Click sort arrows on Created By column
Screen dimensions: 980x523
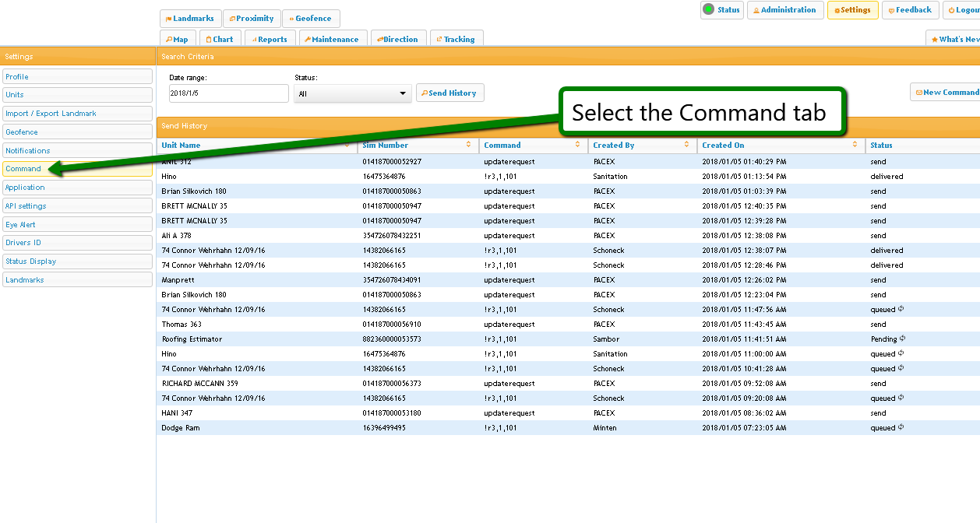[687, 145]
